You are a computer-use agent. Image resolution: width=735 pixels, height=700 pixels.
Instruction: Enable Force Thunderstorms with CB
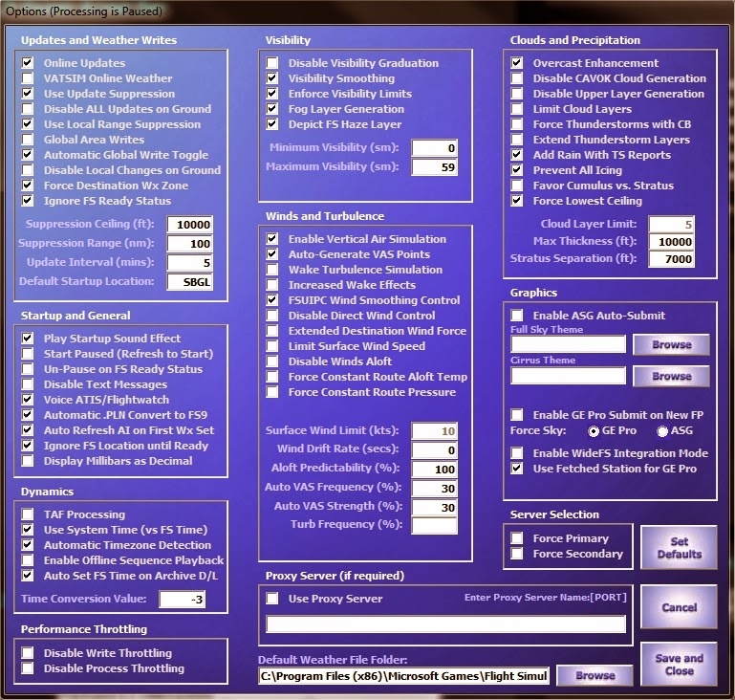pyautogui.click(x=516, y=124)
